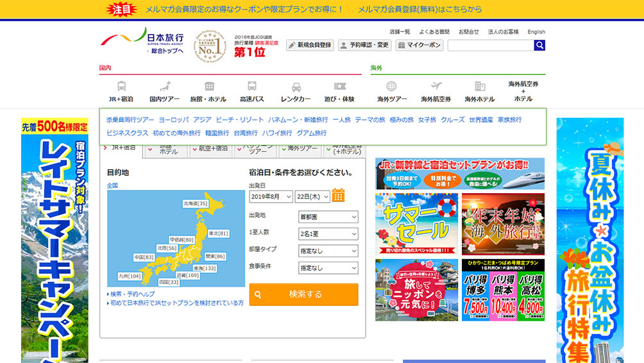644x363 pixels.
Task: Click the 日本旅行 logo
Action: click(x=142, y=38)
